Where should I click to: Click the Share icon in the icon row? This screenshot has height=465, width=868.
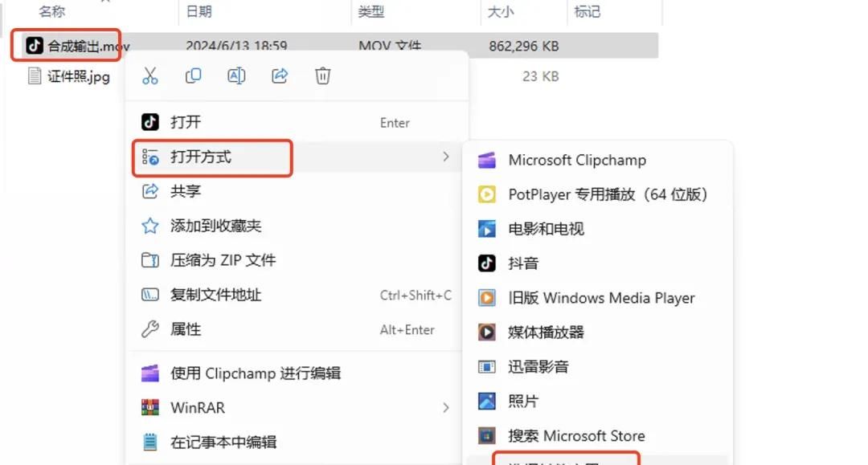(x=280, y=75)
